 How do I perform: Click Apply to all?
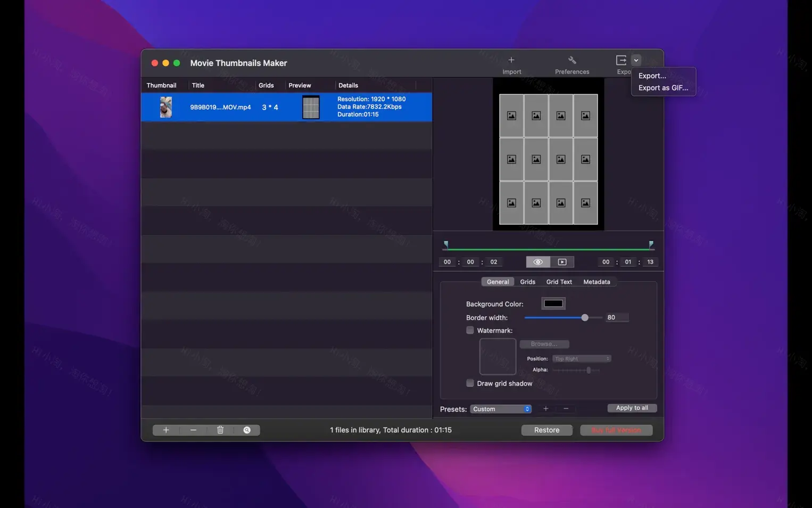tap(632, 408)
